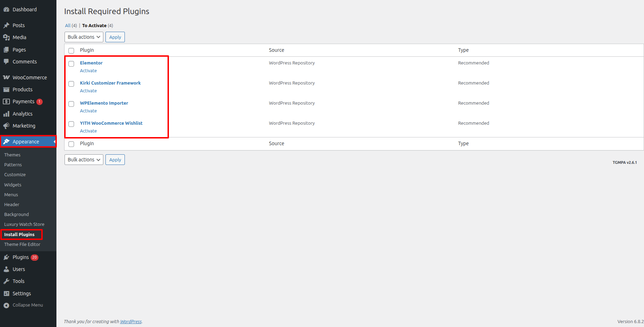Click the Users person icon
Image resolution: width=644 pixels, height=327 pixels.
coord(6,269)
